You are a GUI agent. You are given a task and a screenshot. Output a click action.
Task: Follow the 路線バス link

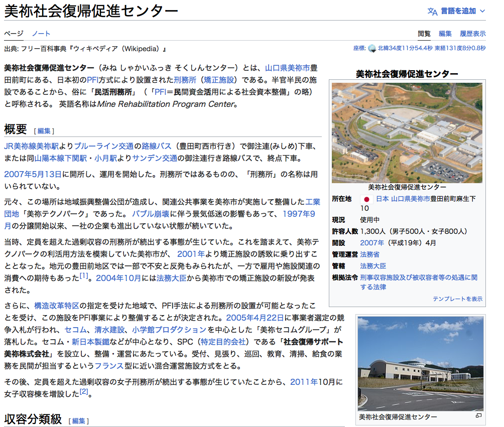coord(157,146)
